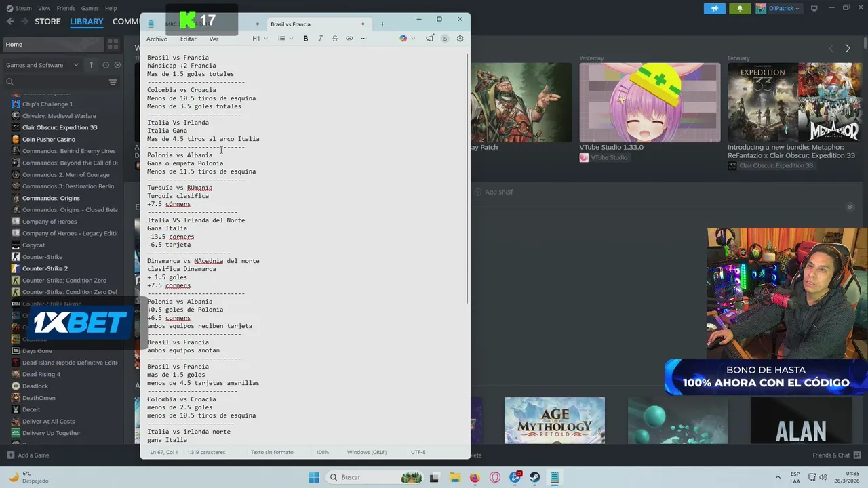This screenshot has width=868, height=488.
Task: Select Chivalry: Medieval Warfare
Action: tap(59, 116)
